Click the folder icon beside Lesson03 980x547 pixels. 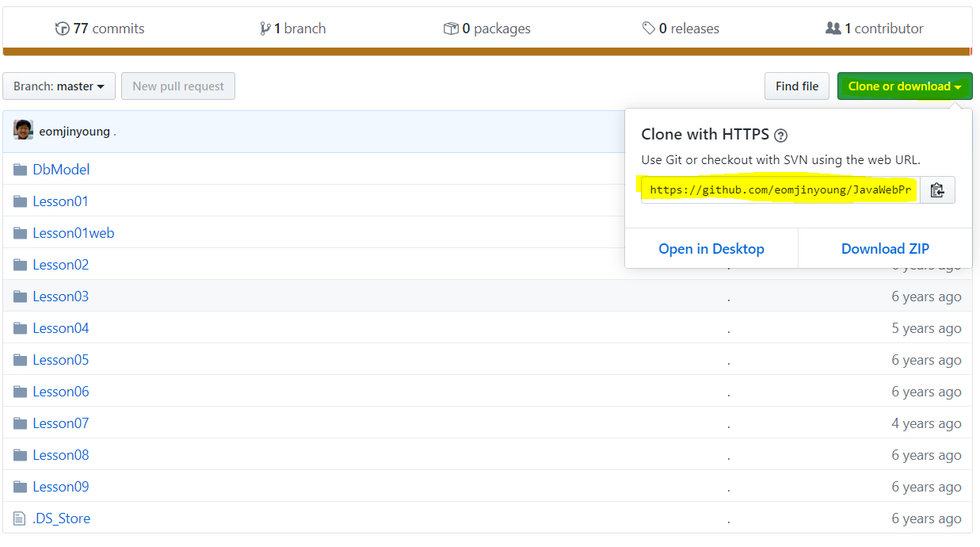point(21,296)
